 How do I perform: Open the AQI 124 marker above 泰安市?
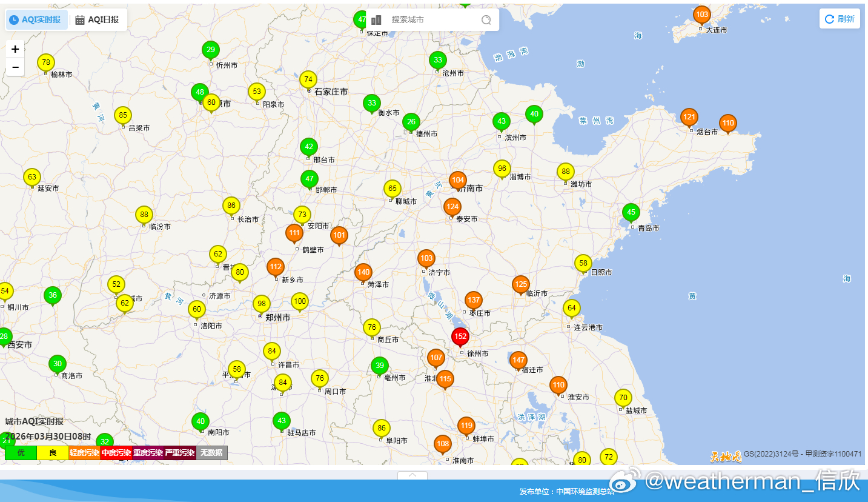pyautogui.click(x=452, y=207)
